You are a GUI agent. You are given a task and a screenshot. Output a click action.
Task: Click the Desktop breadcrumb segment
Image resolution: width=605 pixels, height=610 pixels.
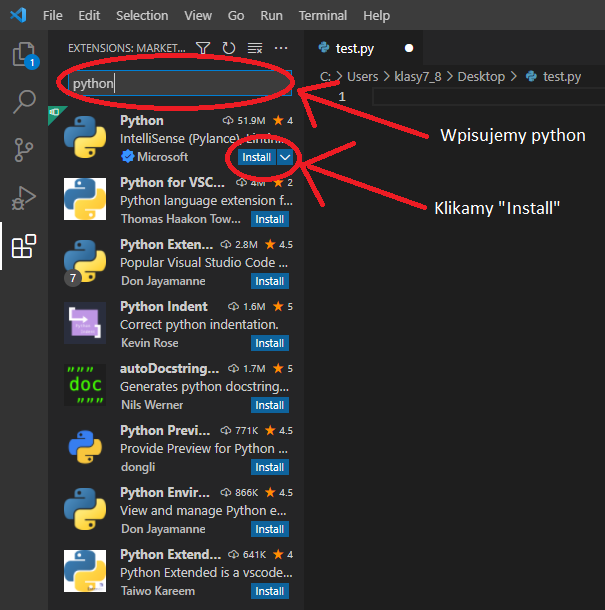pyautogui.click(x=481, y=76)
